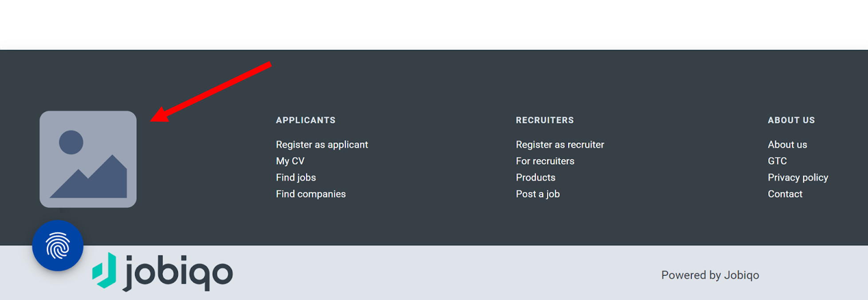The height and width of the screenshot is (300, 868).
Task: Browse the Find companies link
Action: click(x=311, y=194)
